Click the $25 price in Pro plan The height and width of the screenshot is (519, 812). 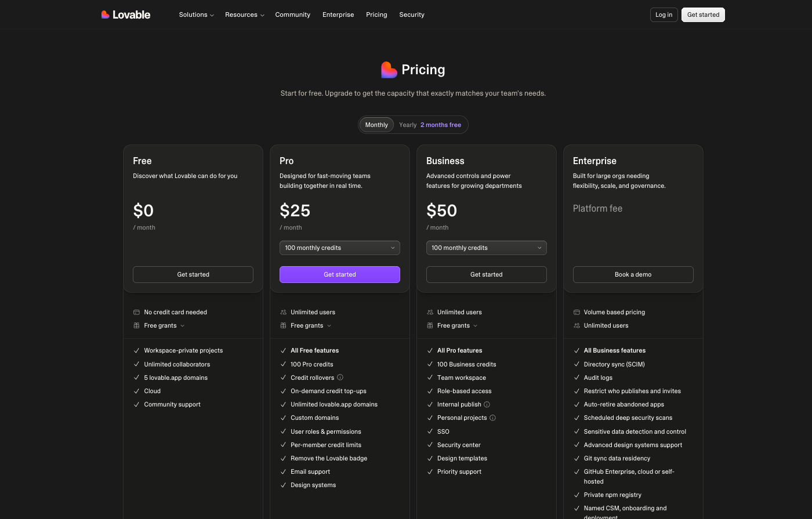coord(295,210)
